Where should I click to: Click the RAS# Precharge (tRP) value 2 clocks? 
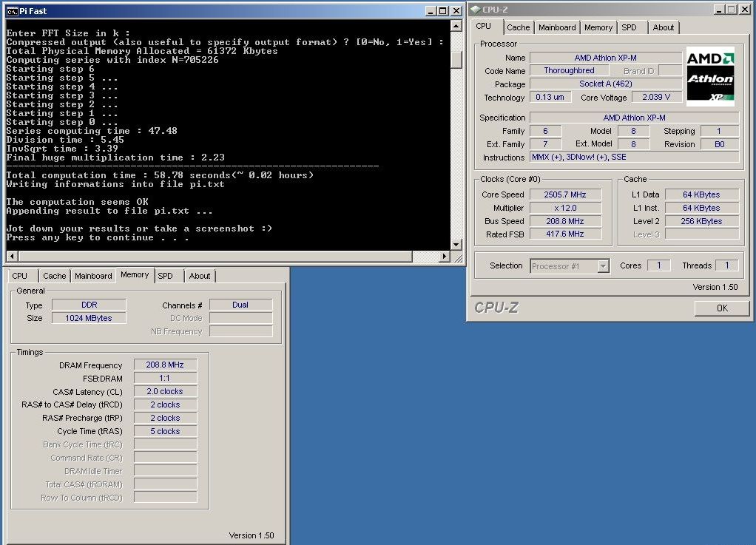tap(165, 418)
